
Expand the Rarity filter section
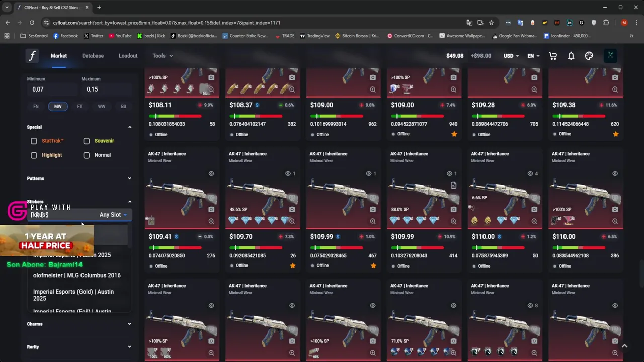click(x=130, y=347)
